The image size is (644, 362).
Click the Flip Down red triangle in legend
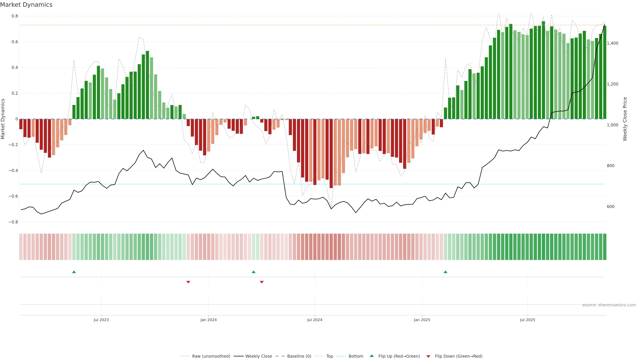pos(428,356)
